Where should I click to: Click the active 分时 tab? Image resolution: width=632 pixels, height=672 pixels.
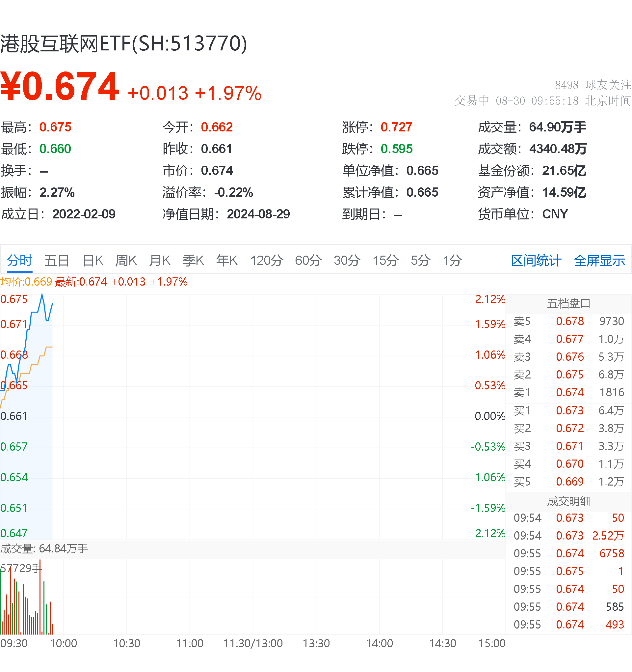click(x=19, y=261)
